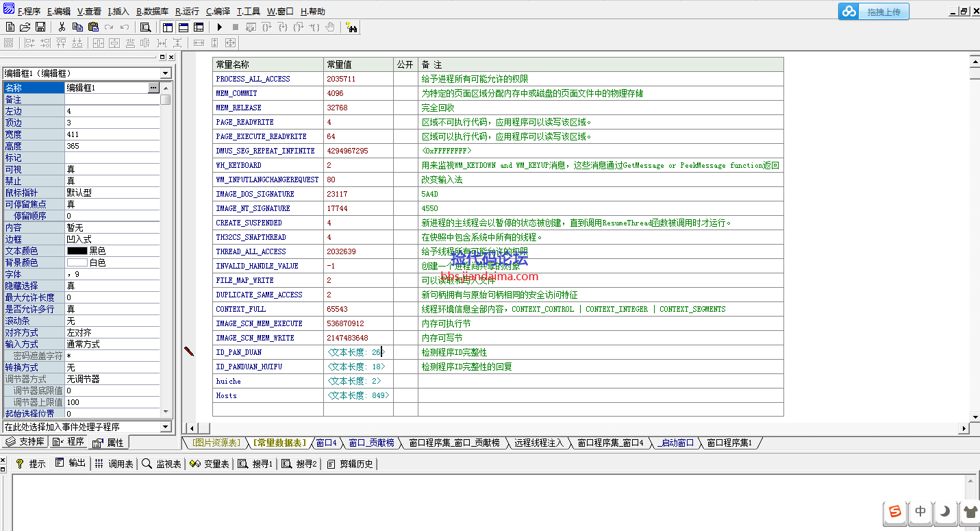The width and height of the screenshot is (980, 531).
Task: Click the IMAGE_NT_SIGNATURE value 17744 cell
Action: click(x=358, y=208)
